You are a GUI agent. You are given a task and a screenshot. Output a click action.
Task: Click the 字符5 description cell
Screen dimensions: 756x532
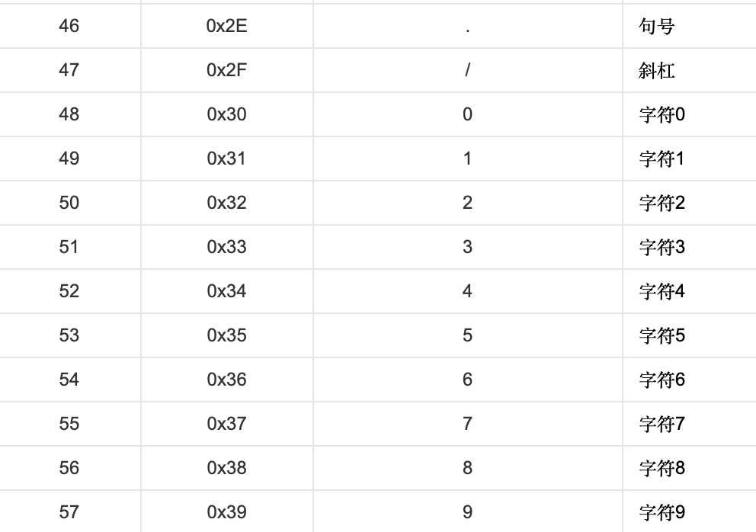pyautogui.click(x=661, y=335)
